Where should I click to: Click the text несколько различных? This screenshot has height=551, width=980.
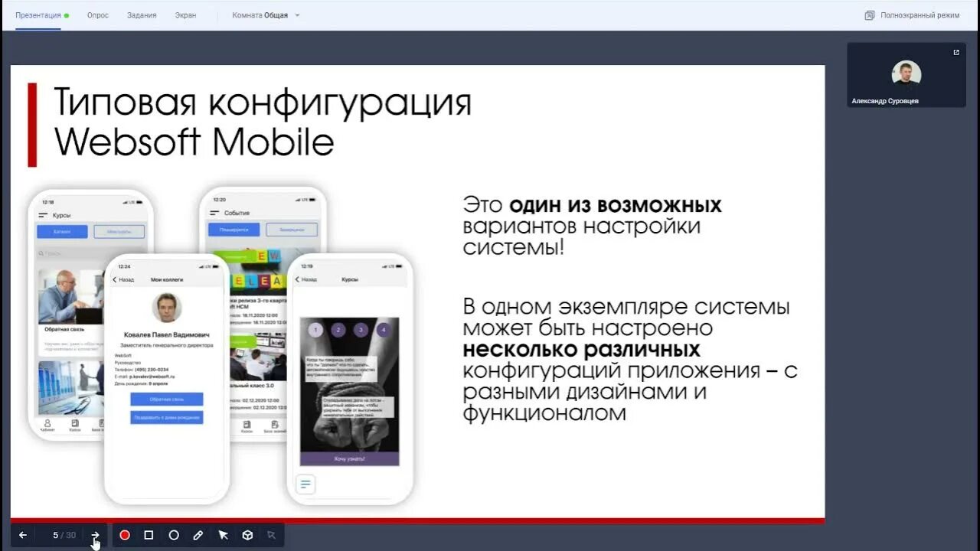click(582, 350)
